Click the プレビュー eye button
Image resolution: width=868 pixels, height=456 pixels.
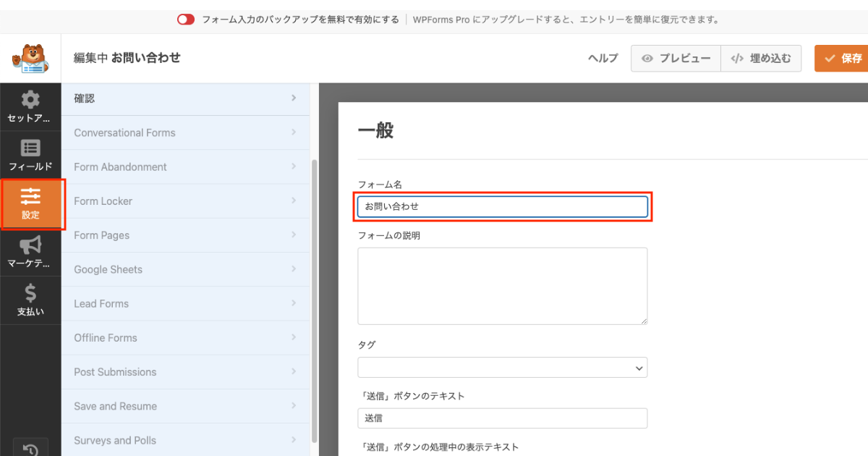676,59
